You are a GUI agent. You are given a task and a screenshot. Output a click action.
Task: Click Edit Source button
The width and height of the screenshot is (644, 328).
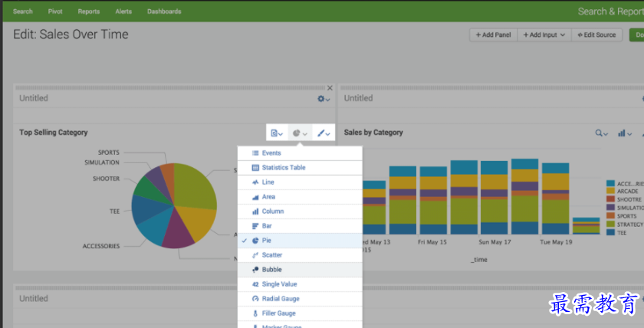[596, 35]
